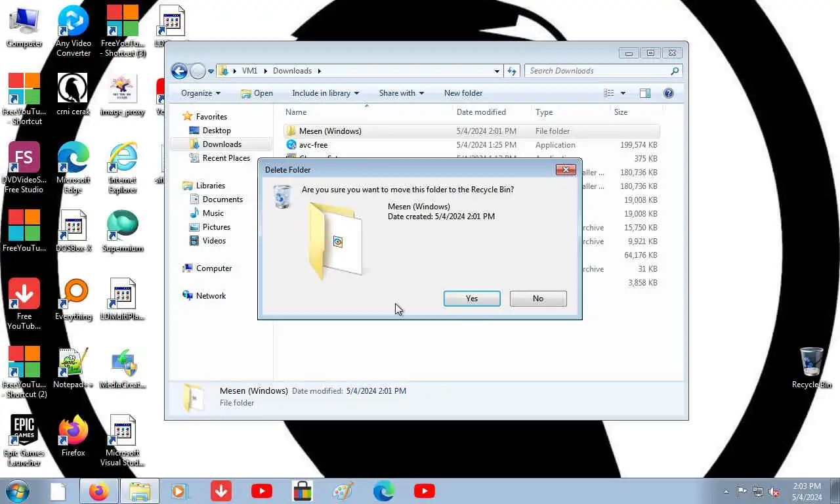The width and height of the screenshot is (840, 504).
Task: Open the Organize menu
Action: click(201, 93)
